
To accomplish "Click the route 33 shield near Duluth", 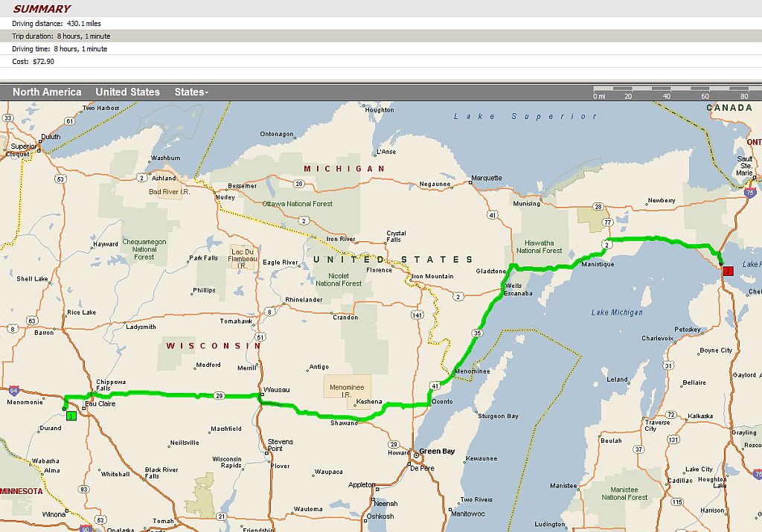I will tap(7, 118).
